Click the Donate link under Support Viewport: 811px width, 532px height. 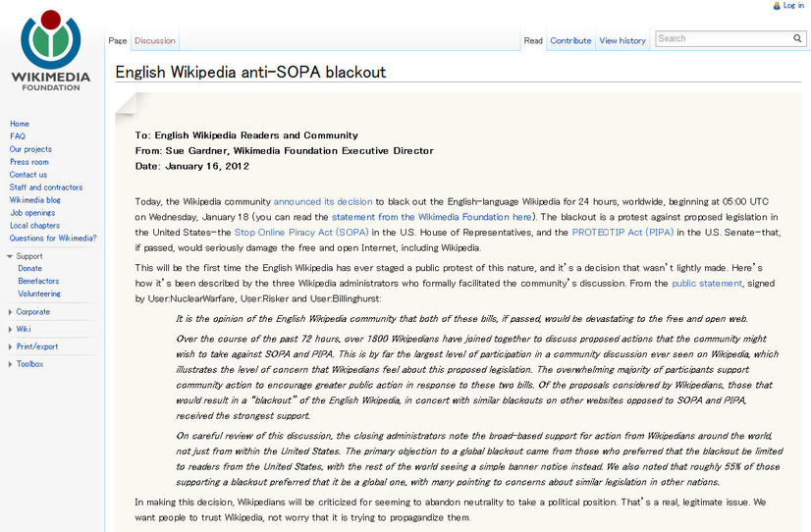[30, 268]
